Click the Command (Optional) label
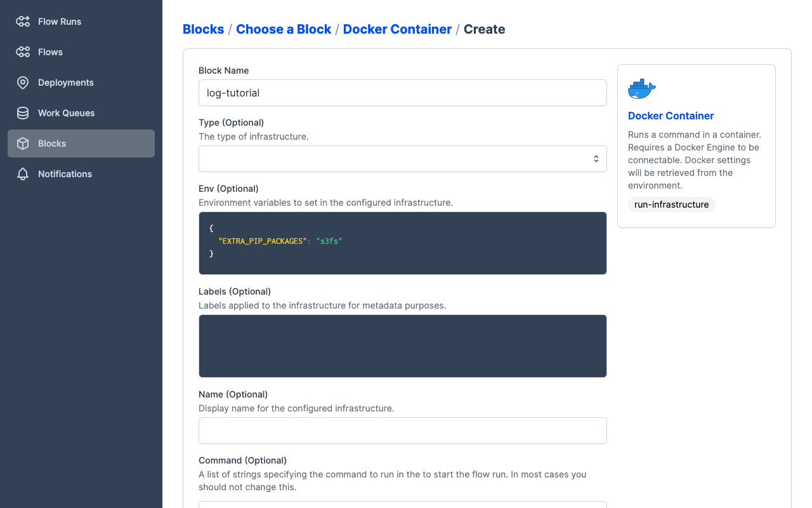This screenshot has height=508, width=812. 242,460
